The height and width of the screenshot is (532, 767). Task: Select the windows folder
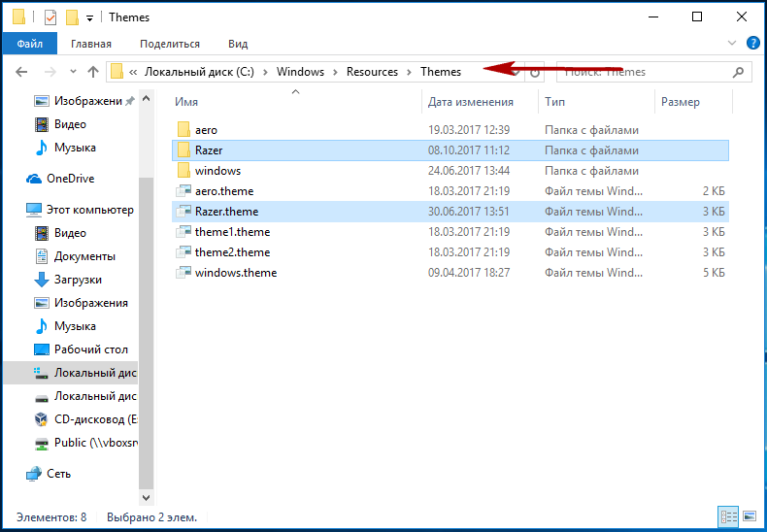tap(450, 171)
